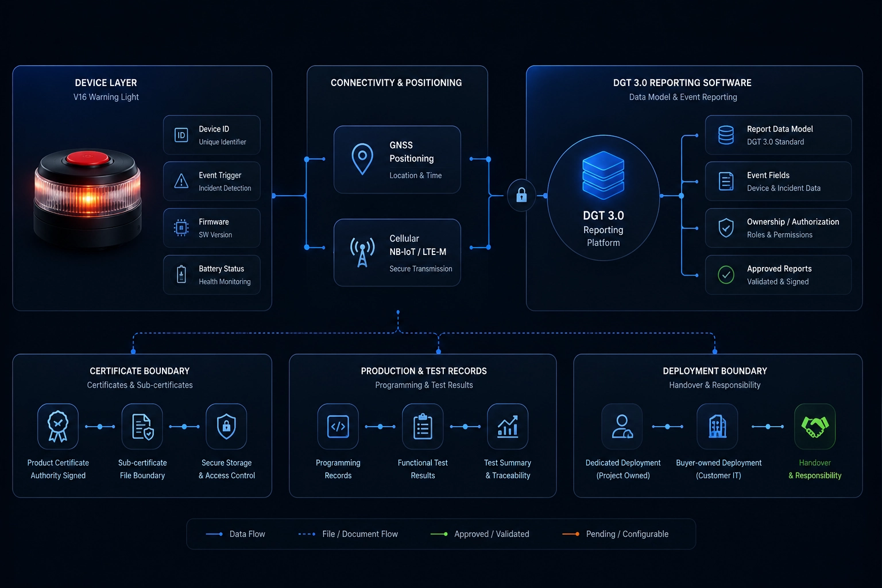Click the DGT 3.0 REPORTING SOFTWARE heading
The width and height of the screenshot is (882, 588).
coord(682,83)
